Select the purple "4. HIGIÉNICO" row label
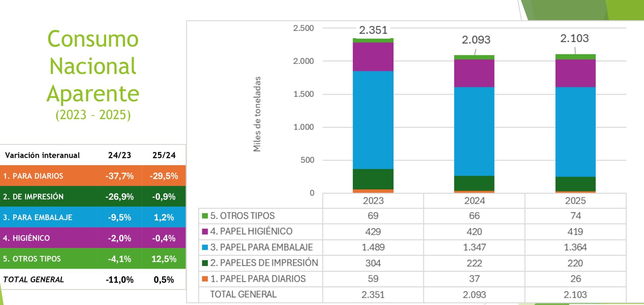The height and width of the screenshot is (305, 644). click(26, 238)
